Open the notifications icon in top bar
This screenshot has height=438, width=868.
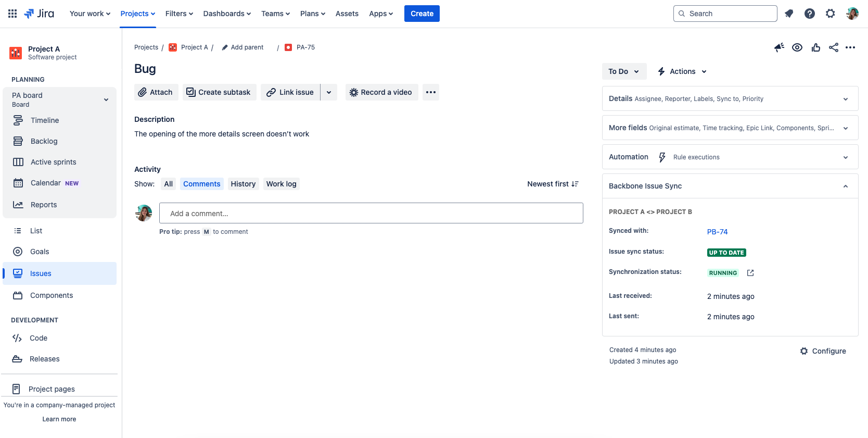[x=789, y=14]
